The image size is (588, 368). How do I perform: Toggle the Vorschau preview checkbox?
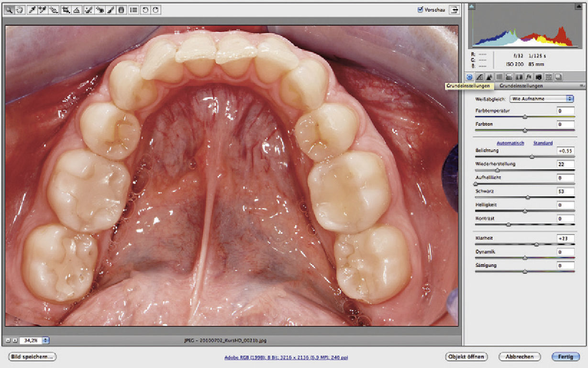[x=421, y=9]
